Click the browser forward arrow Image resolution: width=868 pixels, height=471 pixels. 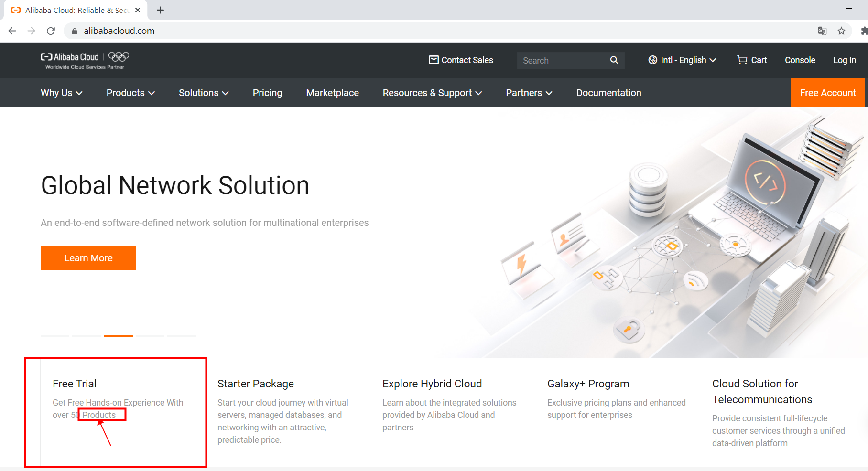32,31
